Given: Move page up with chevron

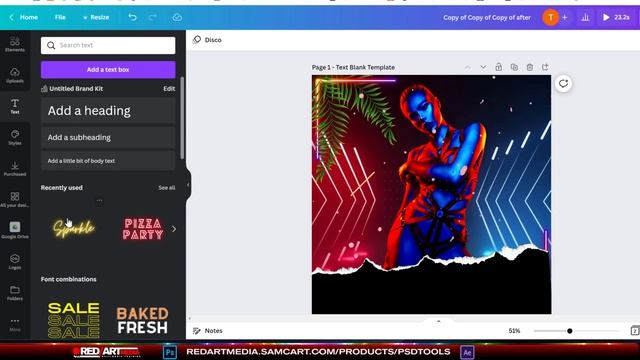Looking at the screenshot, I should pos(468,67).
